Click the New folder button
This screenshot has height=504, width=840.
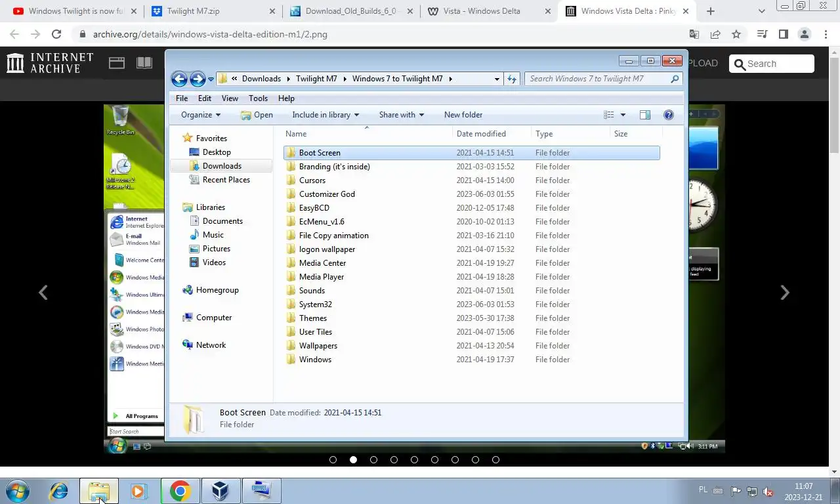463,115
